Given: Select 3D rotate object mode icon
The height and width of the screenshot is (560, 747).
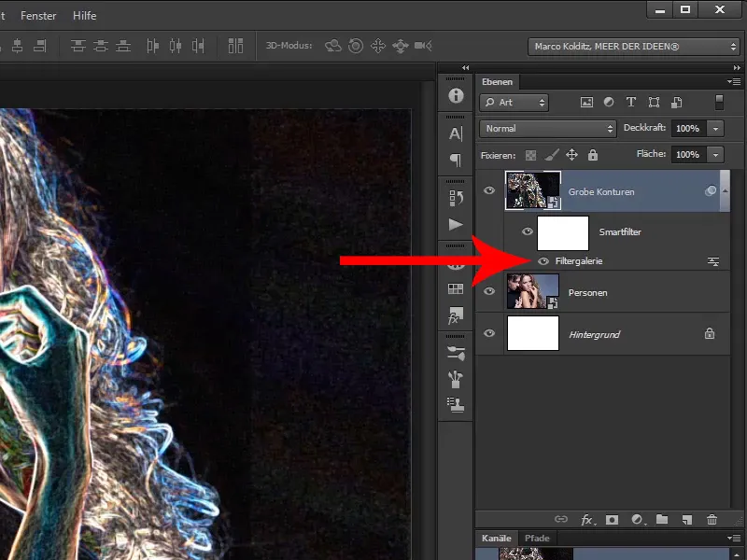Looking at the screenshot, I should (333, 46).
